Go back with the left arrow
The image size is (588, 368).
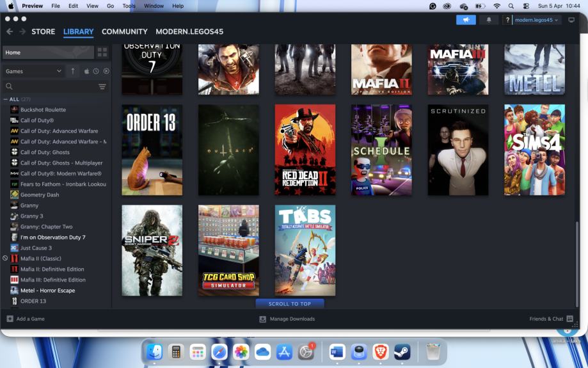(10, 31)
